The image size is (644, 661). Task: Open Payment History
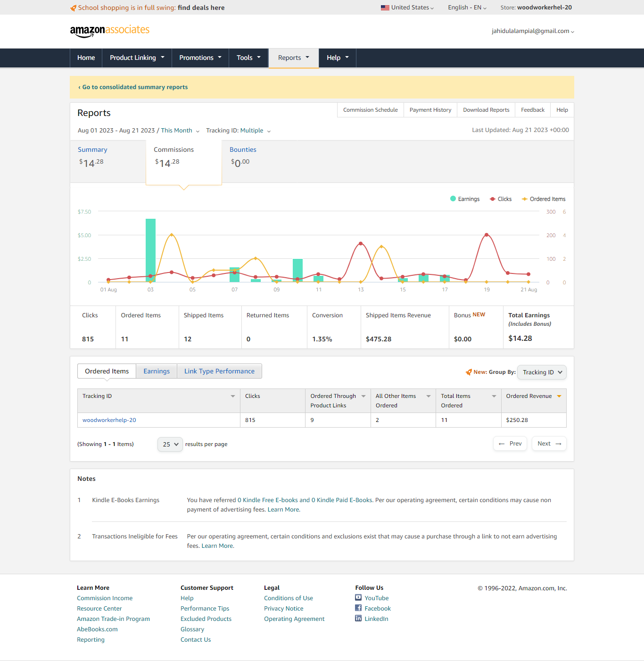click(x=430, y=110)
